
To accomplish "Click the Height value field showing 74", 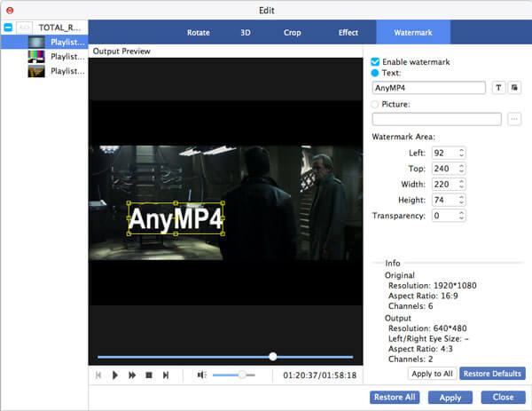I will point(445,200).
